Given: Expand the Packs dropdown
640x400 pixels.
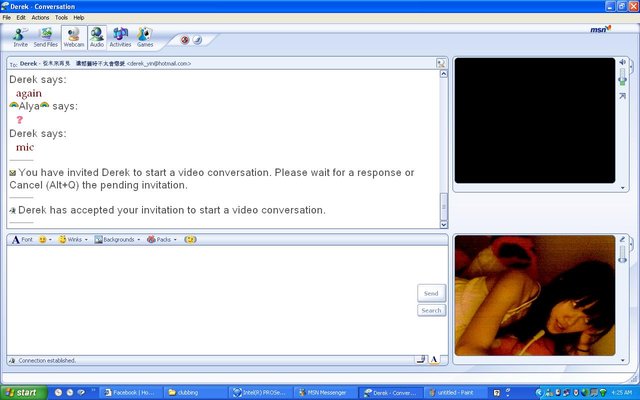Looking at the screenshot, I should [x=161, y=240].
